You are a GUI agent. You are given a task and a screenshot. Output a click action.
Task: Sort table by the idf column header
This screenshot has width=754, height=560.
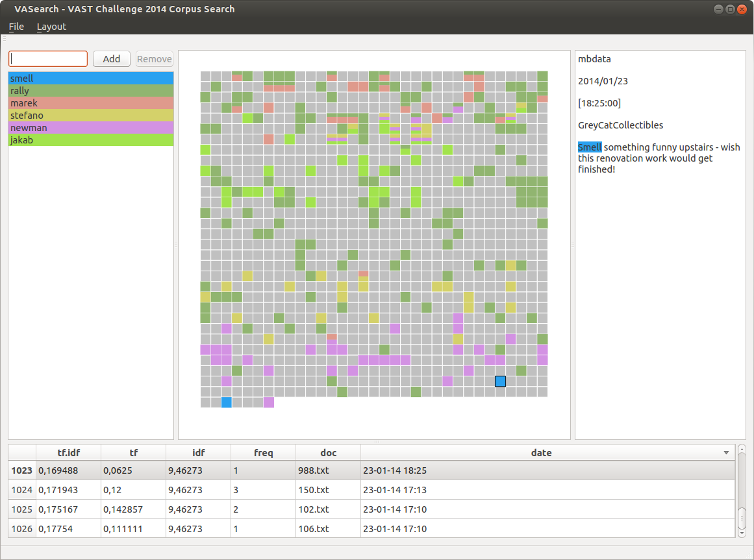pos(199,452)
